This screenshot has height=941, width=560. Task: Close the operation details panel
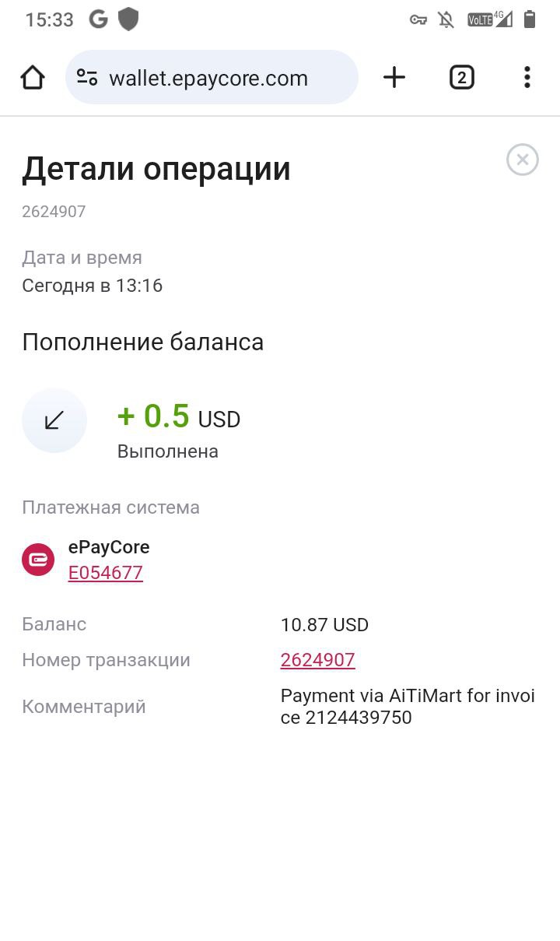pos(523,160)
